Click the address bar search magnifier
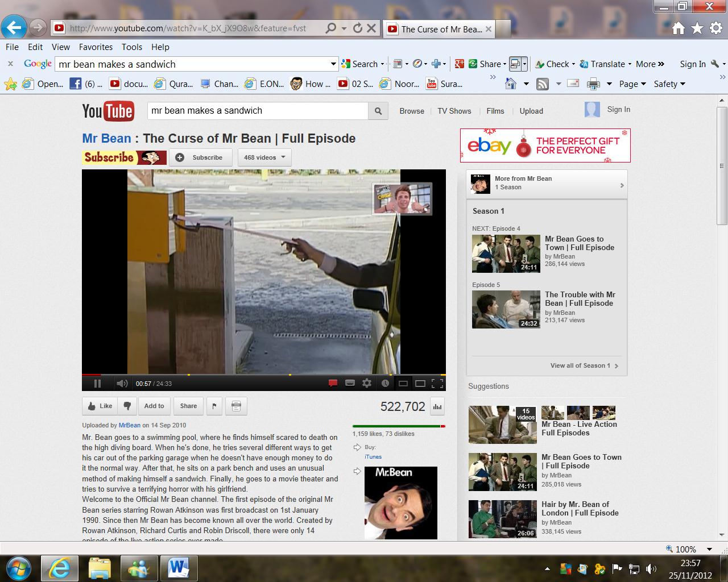This screenshot has width=728, height=582. click(x=330, y=28)
